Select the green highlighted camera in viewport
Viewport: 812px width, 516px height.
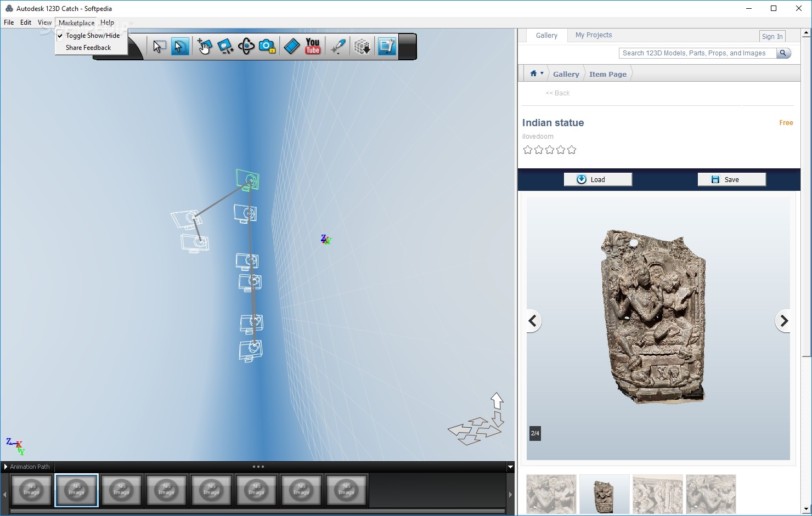coord(247,179)
